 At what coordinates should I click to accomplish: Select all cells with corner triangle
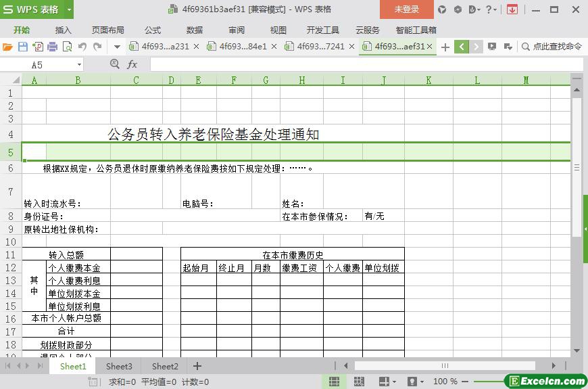point(16,80)
